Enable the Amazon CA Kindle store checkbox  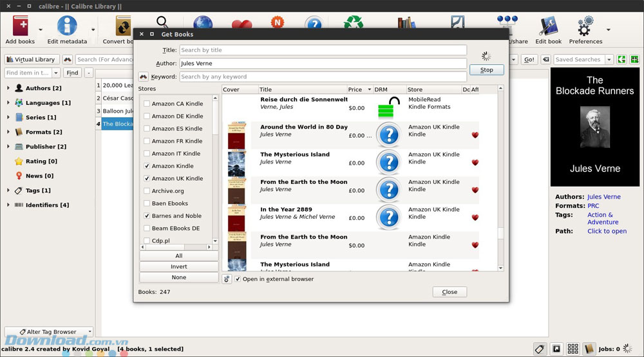coord(147,104)
